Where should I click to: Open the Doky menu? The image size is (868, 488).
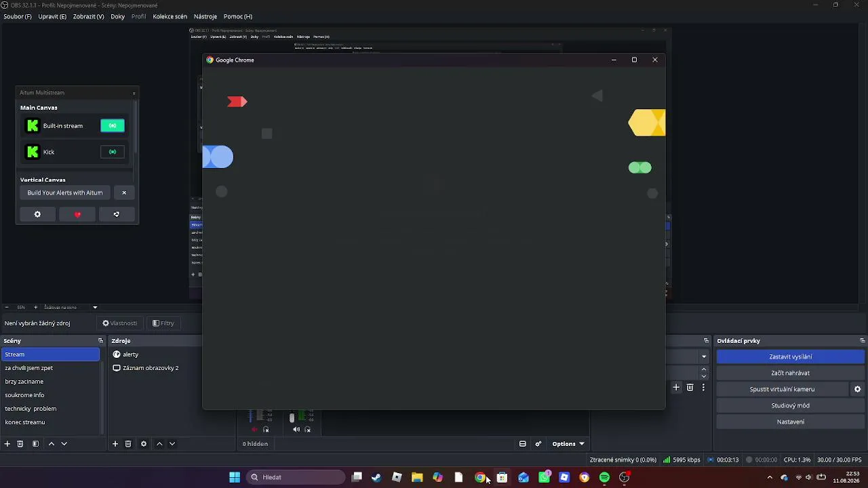118,16
